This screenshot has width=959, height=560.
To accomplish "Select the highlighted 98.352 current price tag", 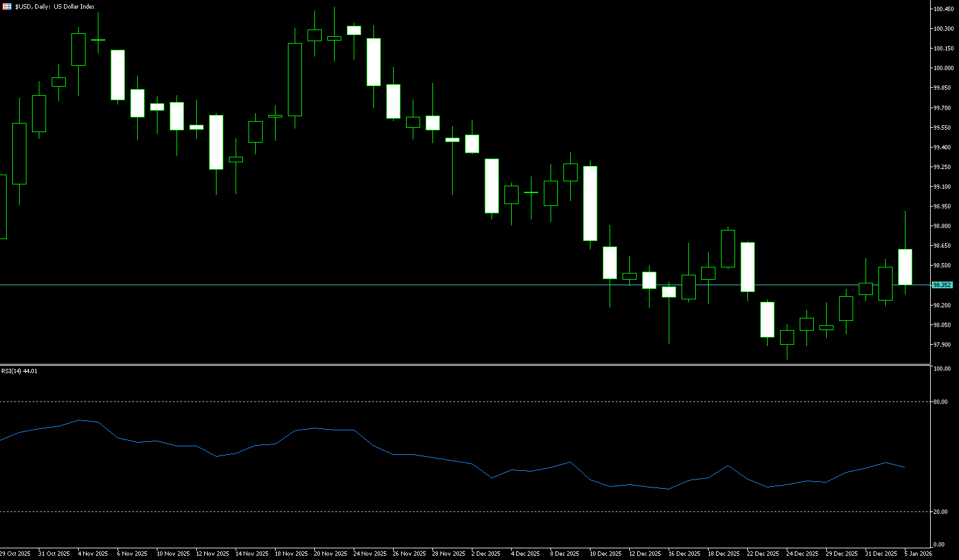I will 942,285.
